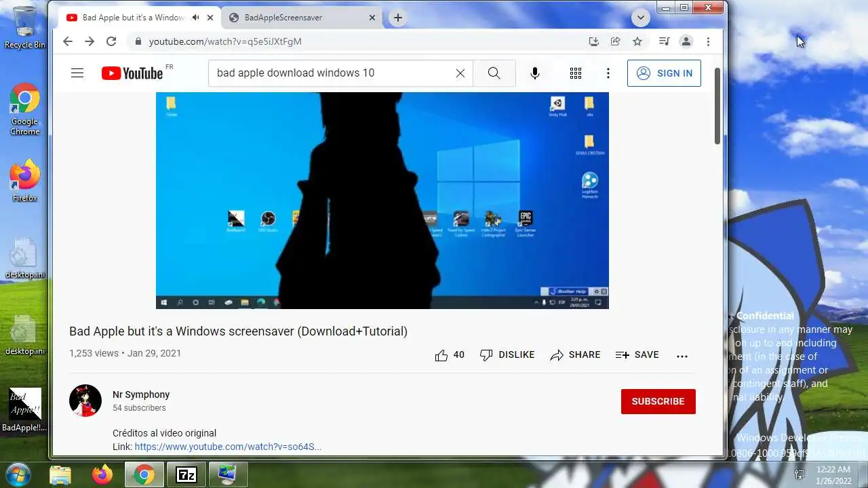Open YouTube settings three-dot menu
This screenshot has width=868, height=488.
point(608,73)
